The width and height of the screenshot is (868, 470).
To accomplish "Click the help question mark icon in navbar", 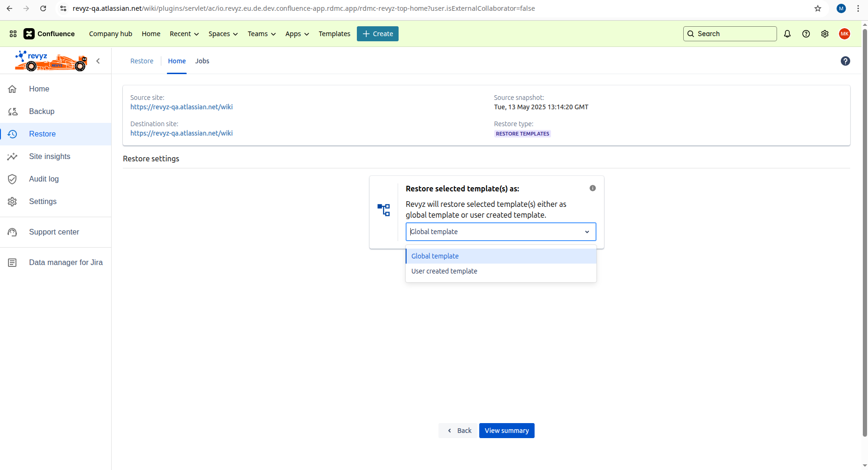I will click(807, 34).
